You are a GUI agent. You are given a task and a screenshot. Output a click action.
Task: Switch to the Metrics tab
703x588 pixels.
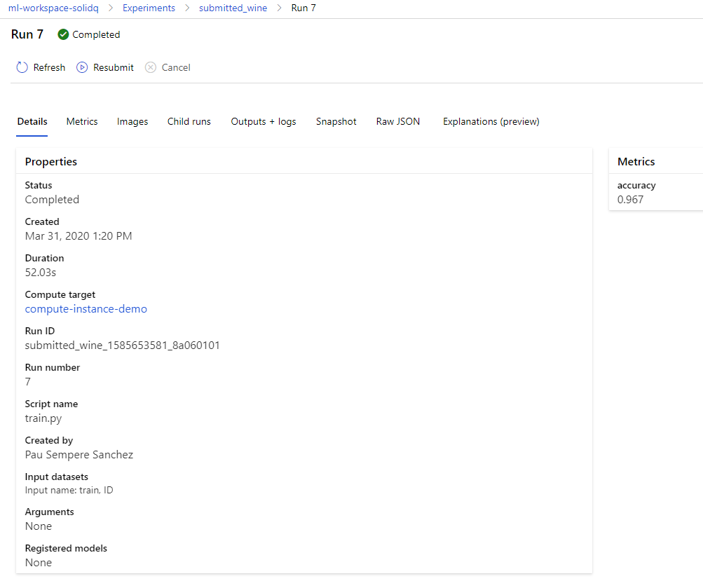click(81, 121)
